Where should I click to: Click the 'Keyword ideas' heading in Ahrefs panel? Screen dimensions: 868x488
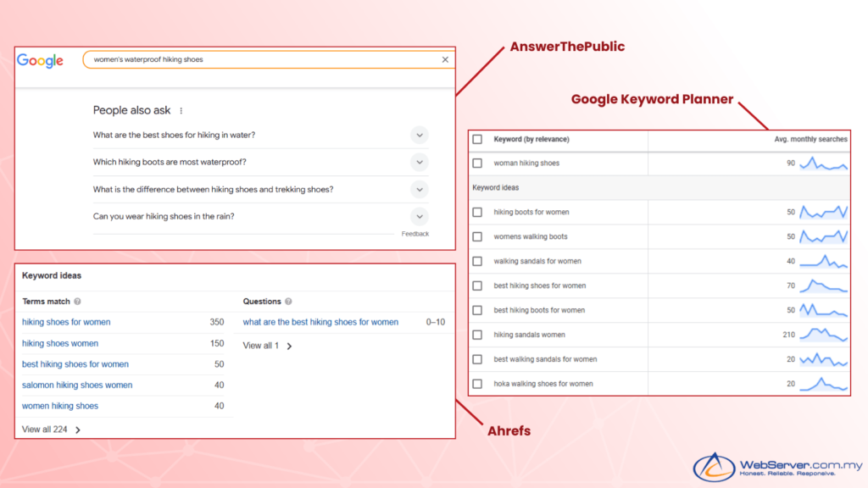pos(52,275)
